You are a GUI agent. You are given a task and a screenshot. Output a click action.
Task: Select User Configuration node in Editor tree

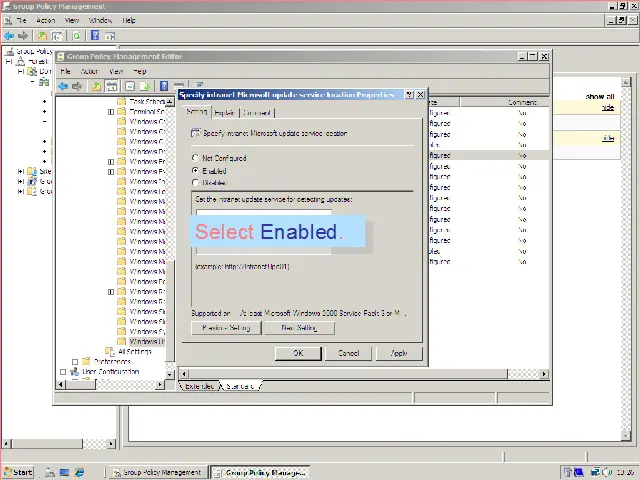111,371
